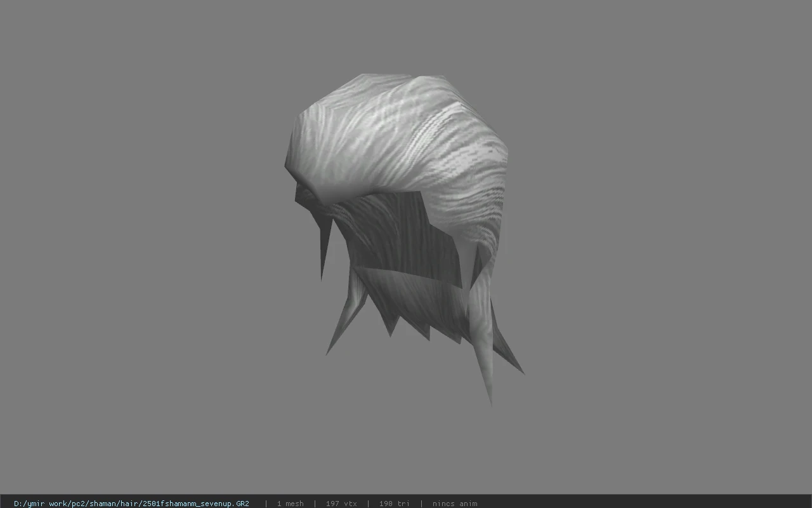
Task: Click the '197 vtx' vertex count
Action: tap(341, 504)
